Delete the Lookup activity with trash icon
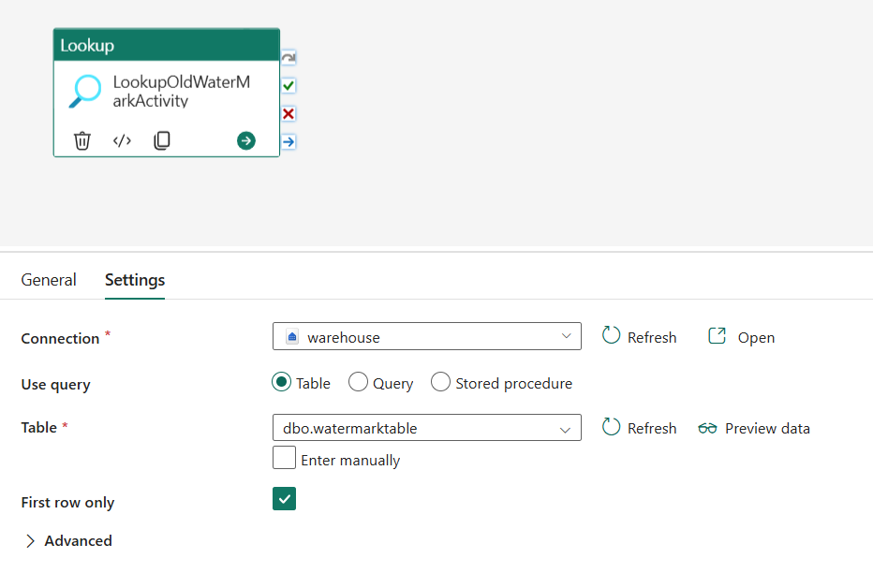 [x=81, y=140]
